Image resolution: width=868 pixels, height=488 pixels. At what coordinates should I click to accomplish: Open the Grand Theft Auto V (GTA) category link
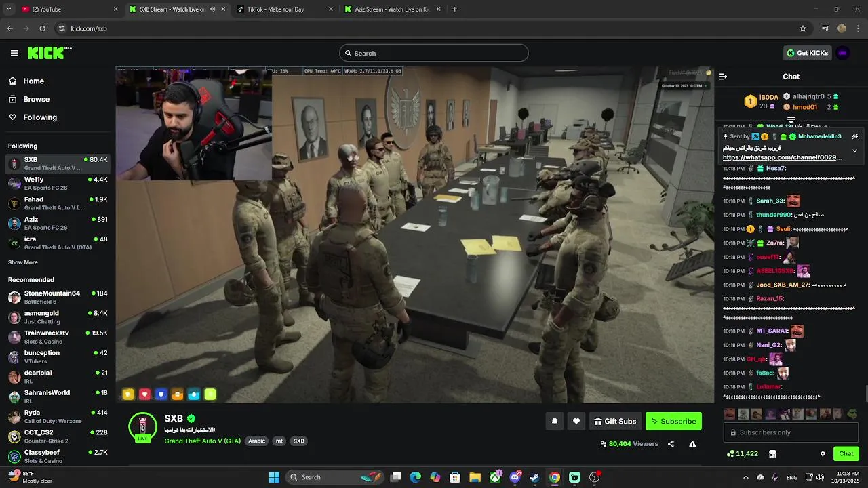coord(202,441)
